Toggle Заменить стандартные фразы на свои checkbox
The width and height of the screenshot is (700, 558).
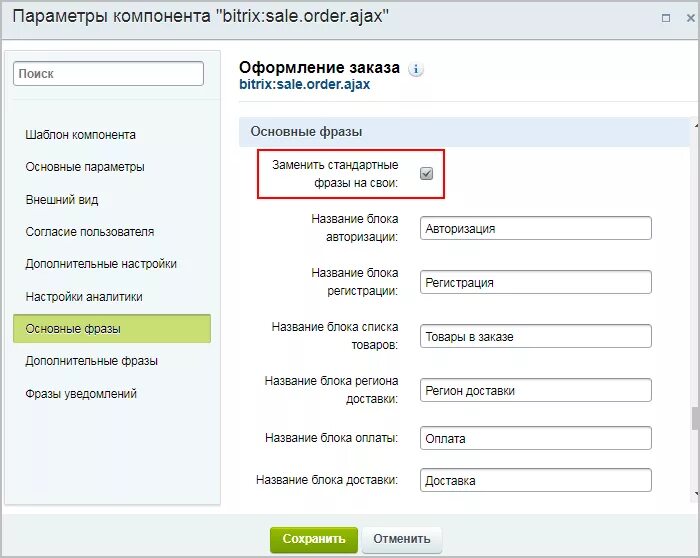coord(426,173)
